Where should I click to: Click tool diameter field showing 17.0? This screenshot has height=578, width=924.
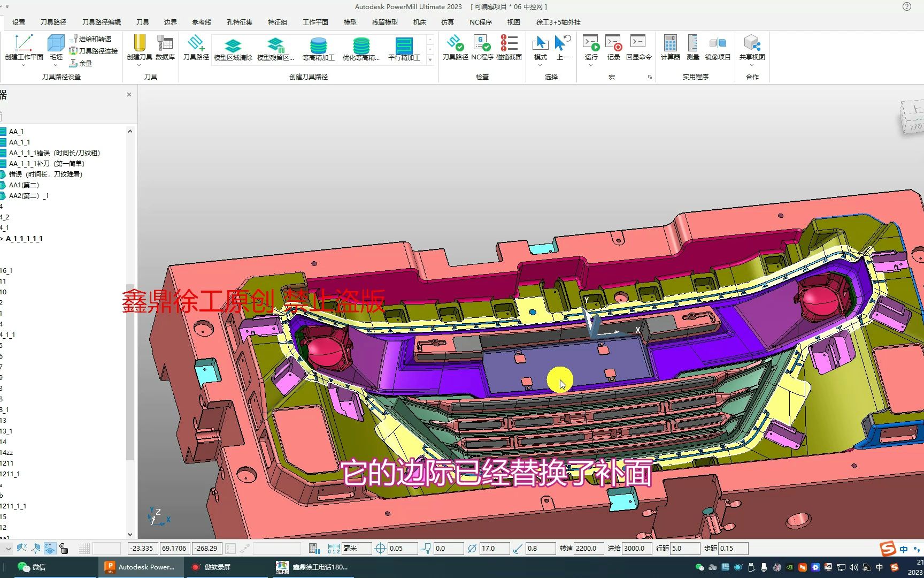coord(495,548)
